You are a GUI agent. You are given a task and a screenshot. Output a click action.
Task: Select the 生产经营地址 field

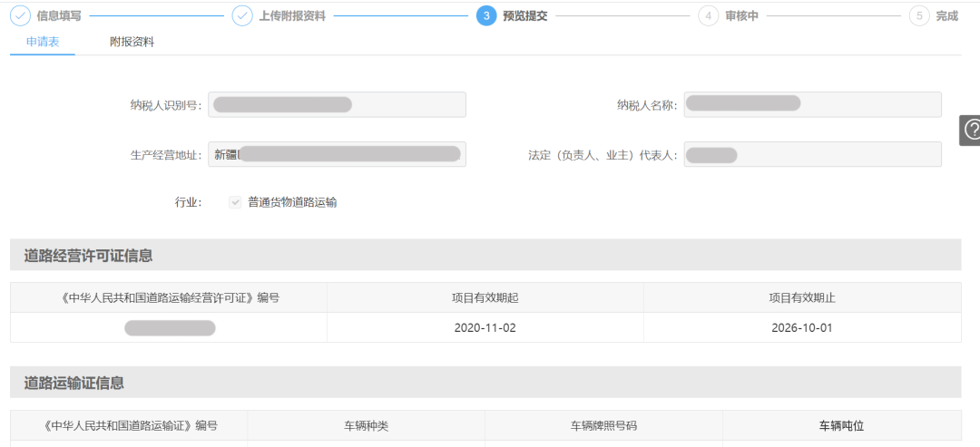pyautogui.click(x=337, y=154)
